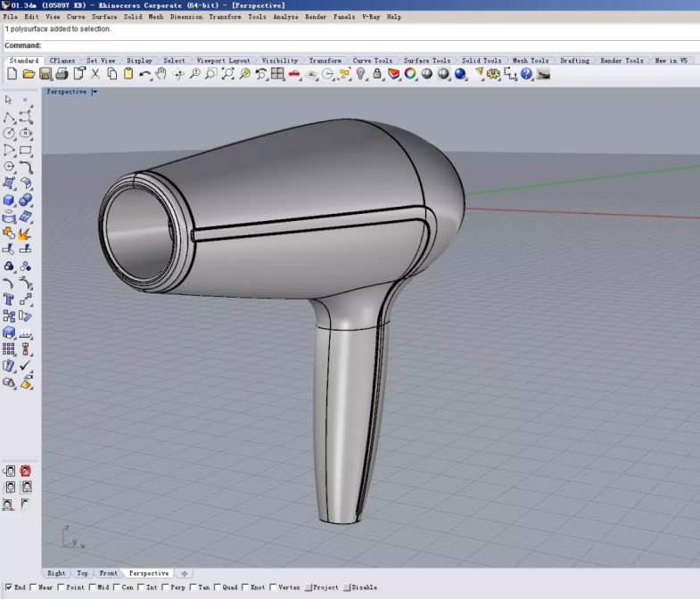Open the Render menu
This screenshot has width=700, height=599.
(x=316, y=16)
